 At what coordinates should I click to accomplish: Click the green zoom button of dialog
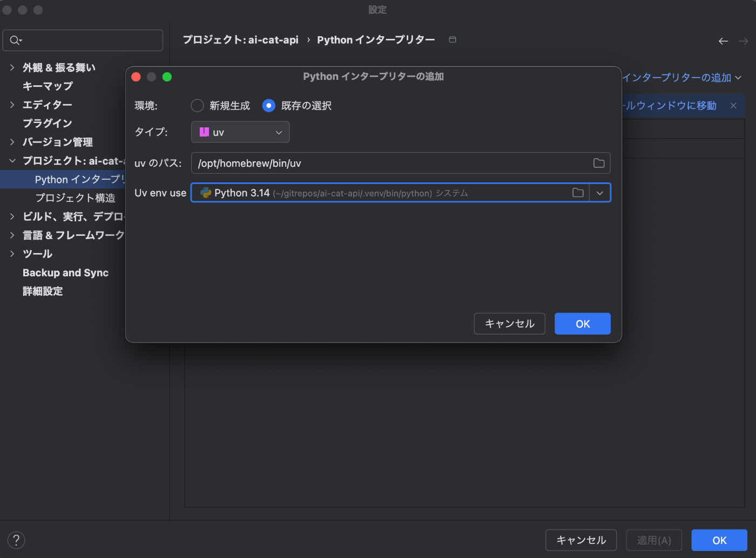(x=167, y=77)
